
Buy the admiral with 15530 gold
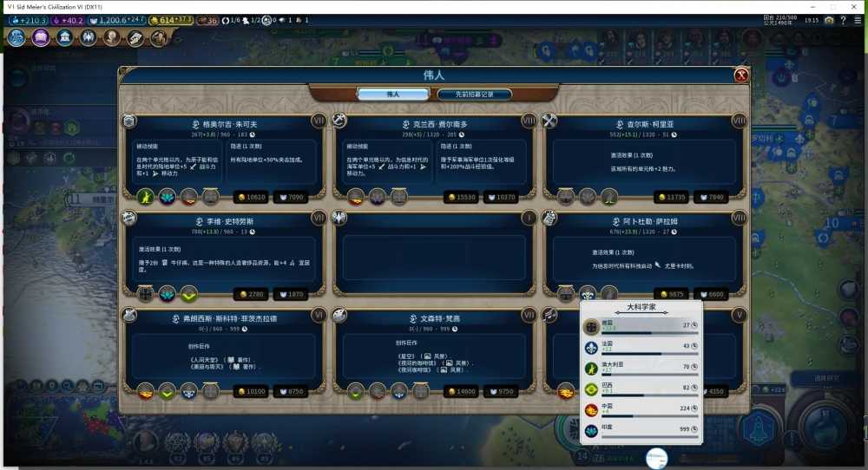tap(463, 197)
